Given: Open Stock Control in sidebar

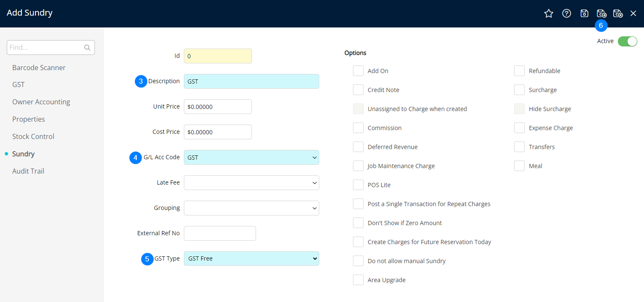Looking at the screenshot, I should point(33,136).
